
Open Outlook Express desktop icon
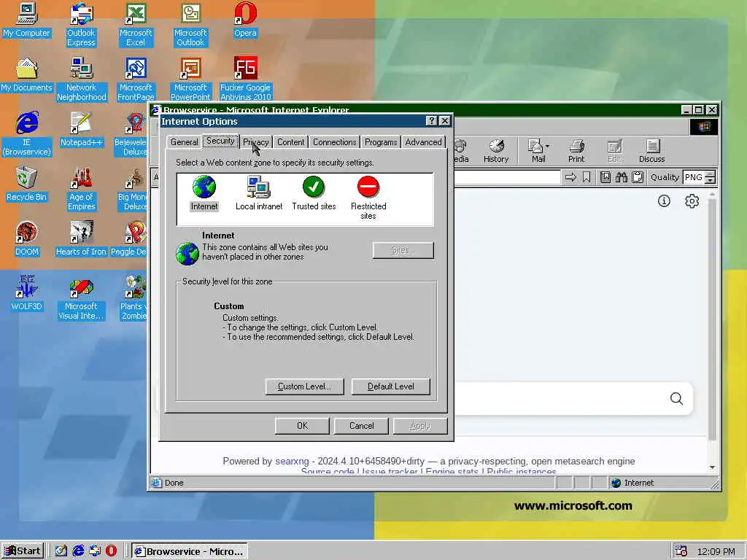pos(81,24)
